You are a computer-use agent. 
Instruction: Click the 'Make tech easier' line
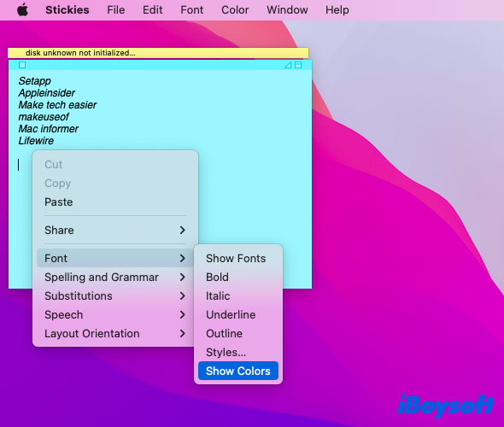57,105
